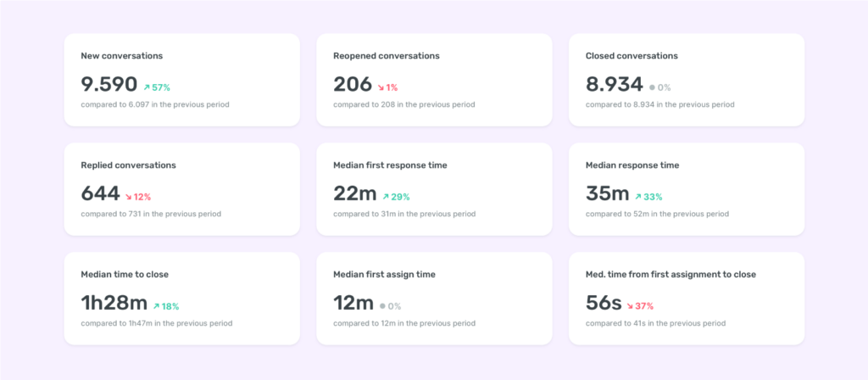Click 'compared to 8.934 in the previous period'
This screenshot has height=380, width=868.
click(x=659, y=104)
